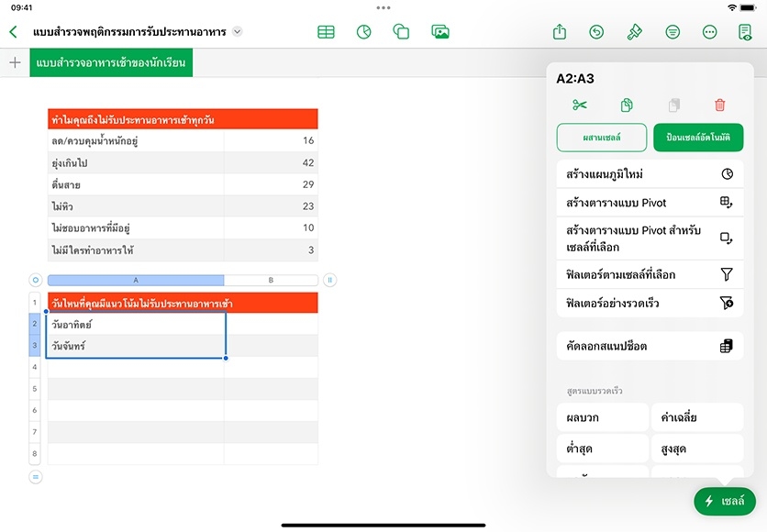Open the shapes insert icon
The width and height of the screenshot is (767, 532).
click(x=401, y=32)
